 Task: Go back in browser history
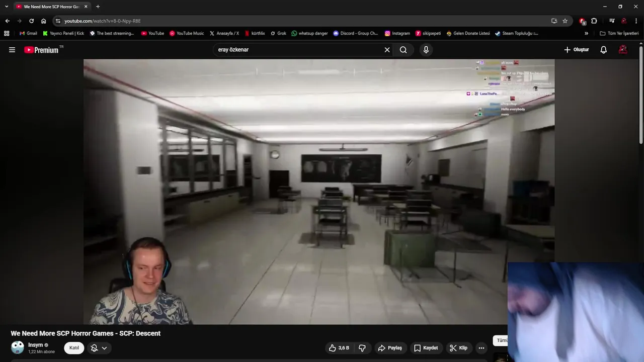coord(7,21)
